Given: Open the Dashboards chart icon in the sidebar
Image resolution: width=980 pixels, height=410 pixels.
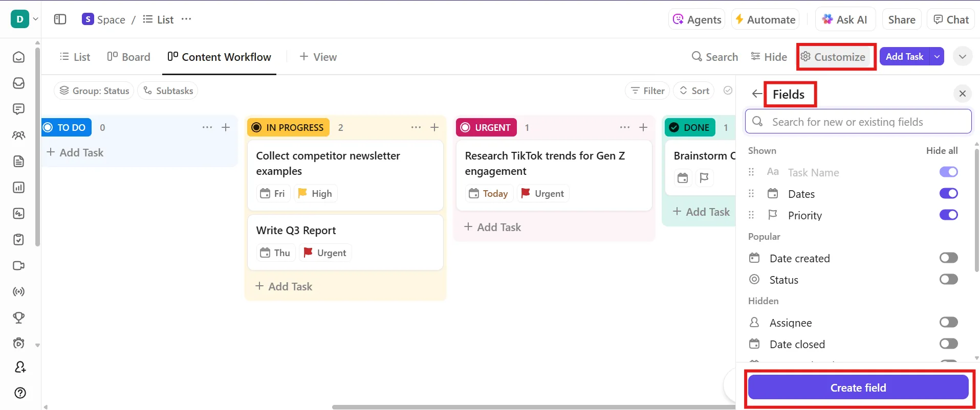Looking at the screenshot, I should pyautogui.click(x=19, y=188).
